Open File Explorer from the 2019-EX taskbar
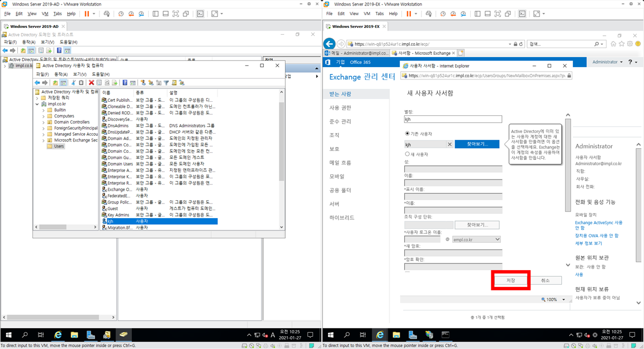This screenshot has height=349, width=644. coord(396,335)
